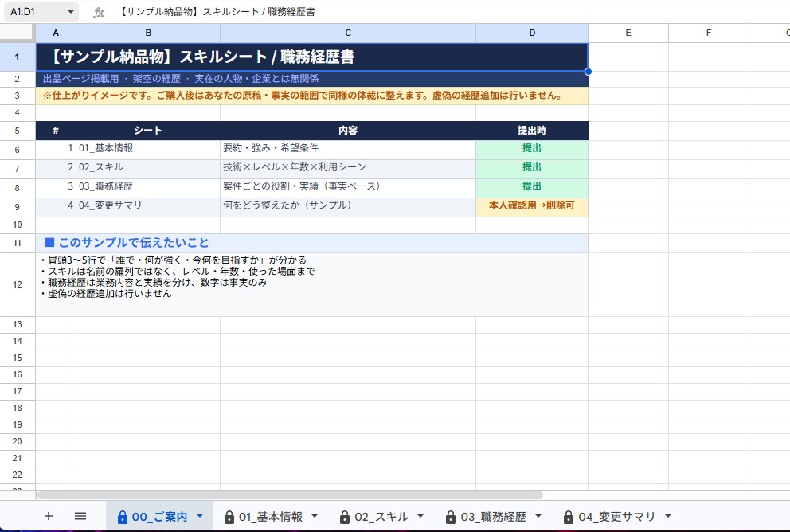790x532 pixels.
Task: Click the number 4 cell in row 9
Action: [x=56, y=208]
